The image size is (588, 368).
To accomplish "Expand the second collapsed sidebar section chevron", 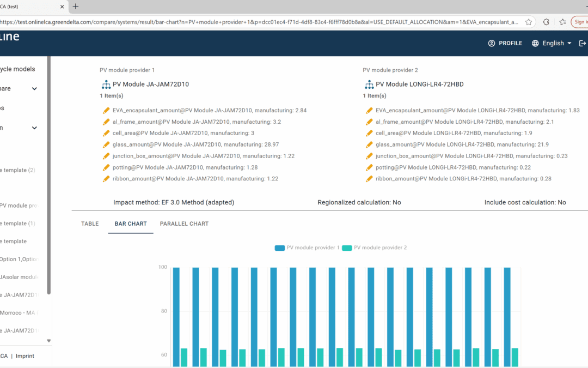I will pos(34,128).
